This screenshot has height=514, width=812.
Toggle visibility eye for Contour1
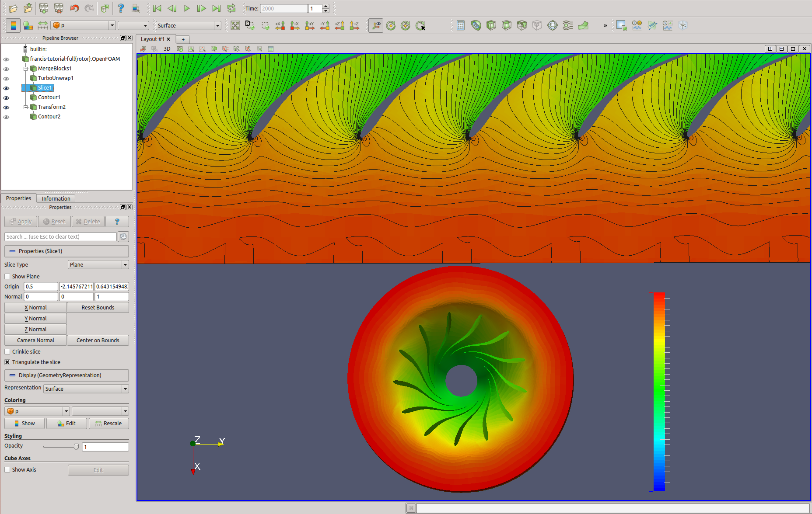coord(6,98)
